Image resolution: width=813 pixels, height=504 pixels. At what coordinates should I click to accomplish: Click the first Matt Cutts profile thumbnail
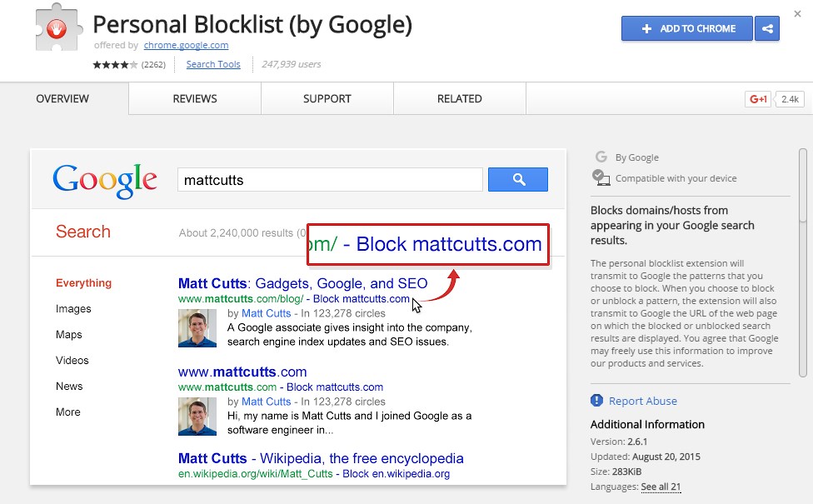coord(197,328)
